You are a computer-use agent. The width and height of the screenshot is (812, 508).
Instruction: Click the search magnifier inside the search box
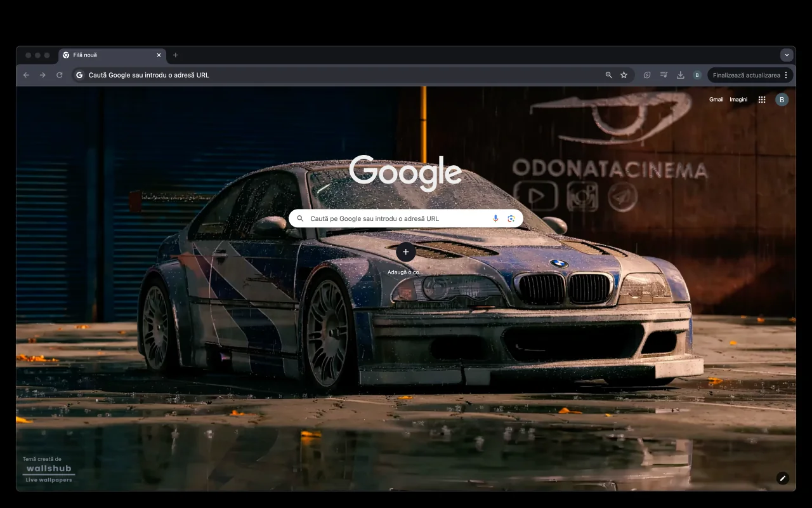300,218
